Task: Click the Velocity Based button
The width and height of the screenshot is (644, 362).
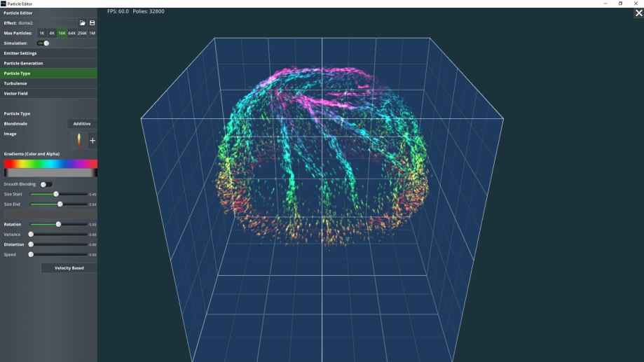Action: tap(69, 268)
